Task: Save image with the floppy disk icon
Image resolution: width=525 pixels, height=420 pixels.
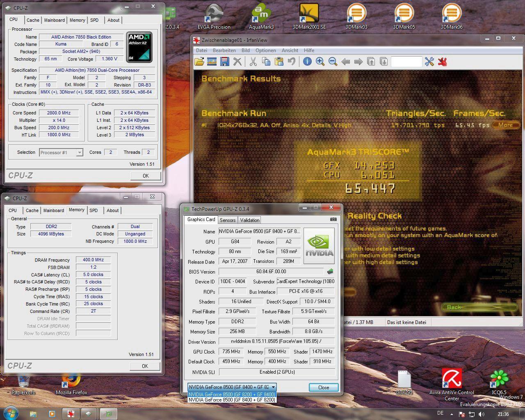Action: coord(225,62)
